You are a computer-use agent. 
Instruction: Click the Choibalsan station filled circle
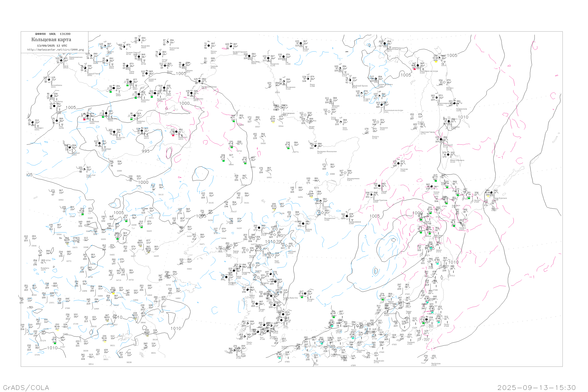coord(134,115)
